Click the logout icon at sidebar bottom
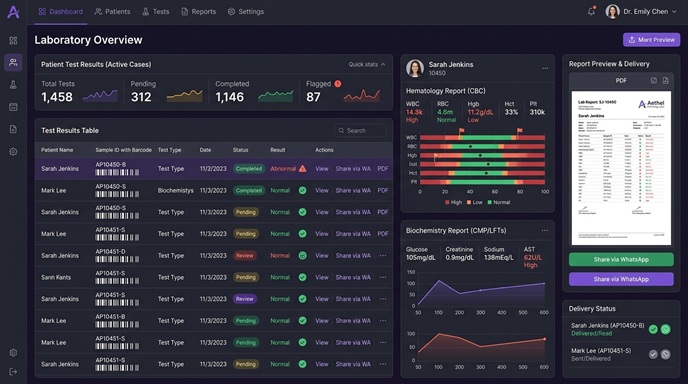Screen dimensions: 688x384 pos(13,372)
